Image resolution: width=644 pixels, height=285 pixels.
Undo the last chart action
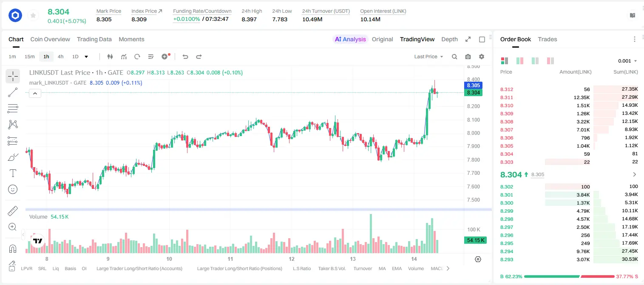(185, 57)
